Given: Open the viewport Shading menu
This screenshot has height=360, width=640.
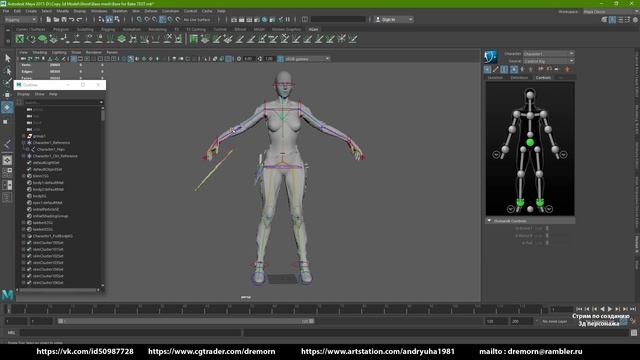Looking at the screenshot, I should (x=40, y=53).
